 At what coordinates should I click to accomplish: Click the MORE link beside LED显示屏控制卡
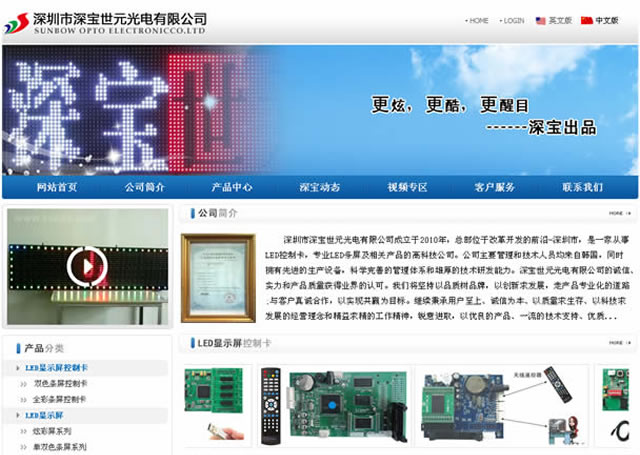pos(620,343)
